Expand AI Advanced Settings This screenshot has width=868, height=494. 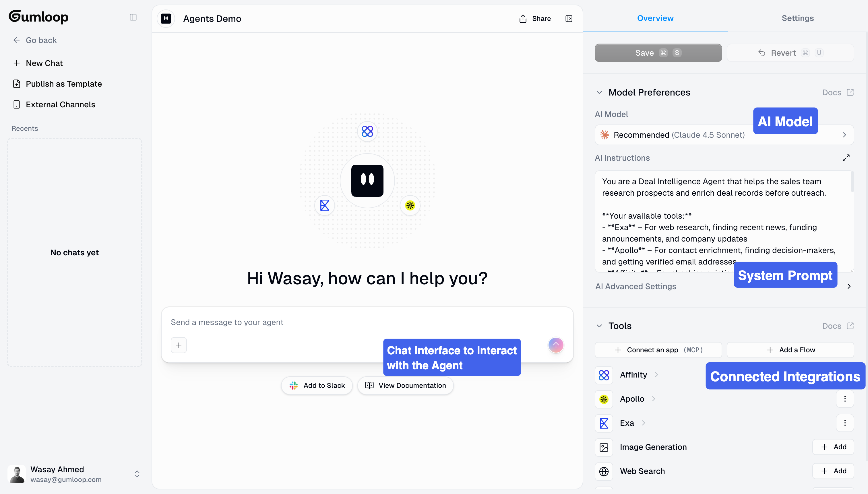[x=635, y=286]
